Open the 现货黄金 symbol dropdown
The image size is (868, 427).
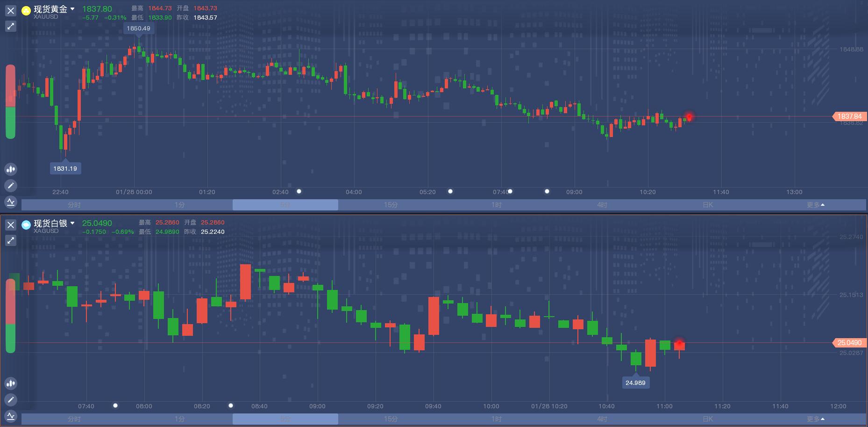coord(72,9)
